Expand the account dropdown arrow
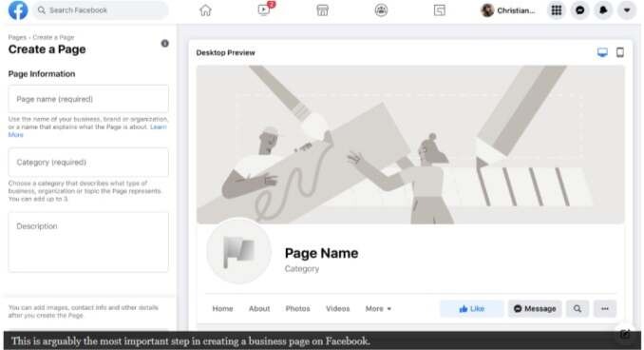Screen dimensions: 644x350 pos(627,10)
